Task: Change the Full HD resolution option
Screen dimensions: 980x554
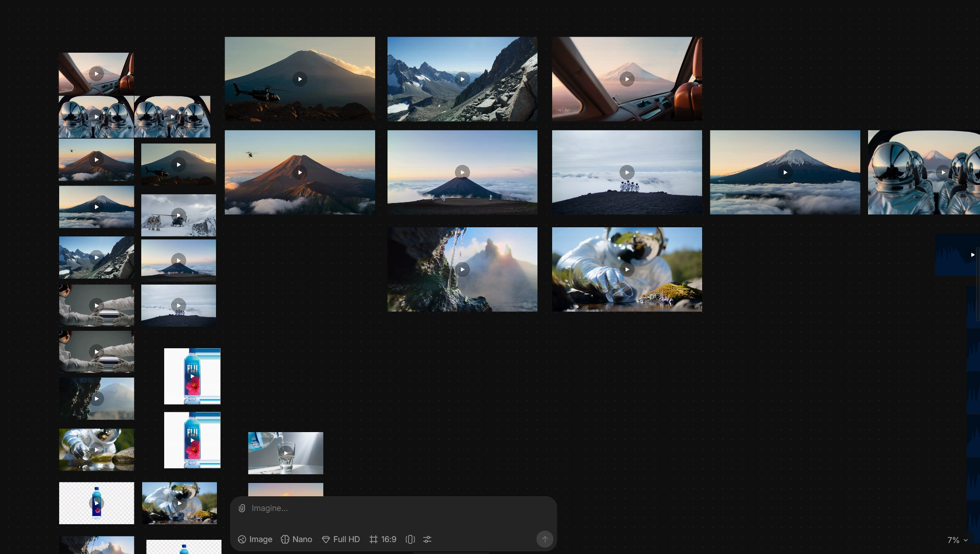Action: point(341,539)
